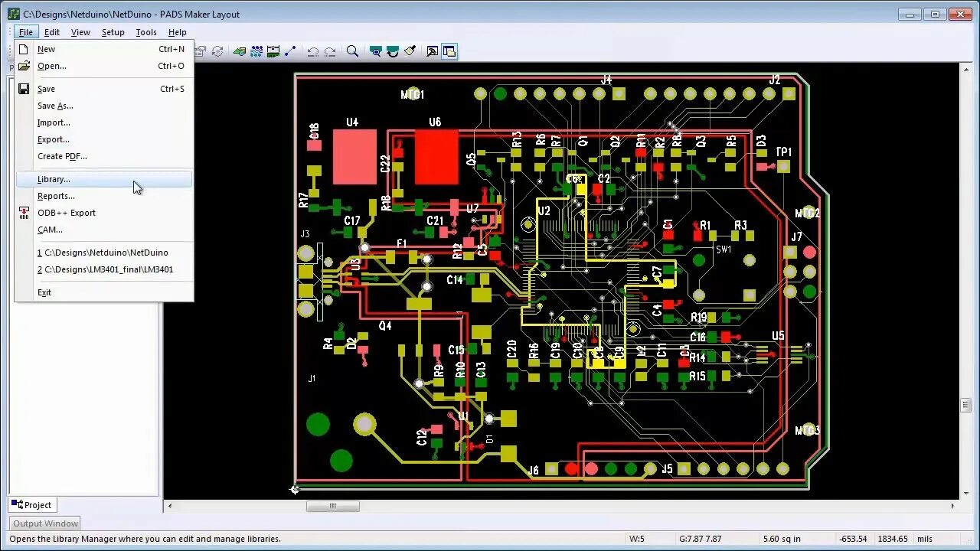
Task: Select Save As... menu entry
Action: pos(103,106)
